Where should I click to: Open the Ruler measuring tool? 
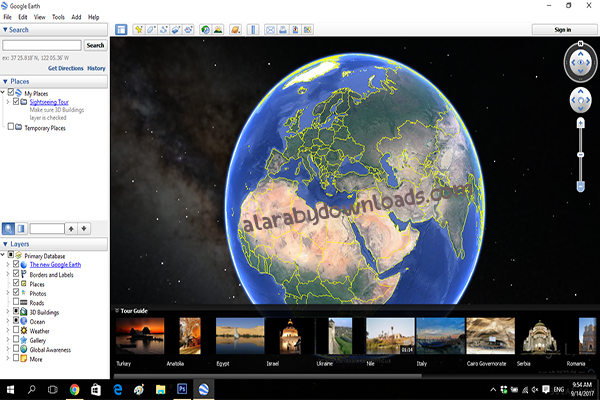point(253,29)
